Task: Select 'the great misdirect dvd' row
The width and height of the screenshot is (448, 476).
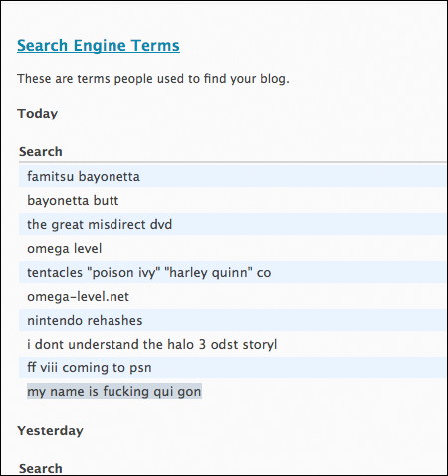Action: 232,224
